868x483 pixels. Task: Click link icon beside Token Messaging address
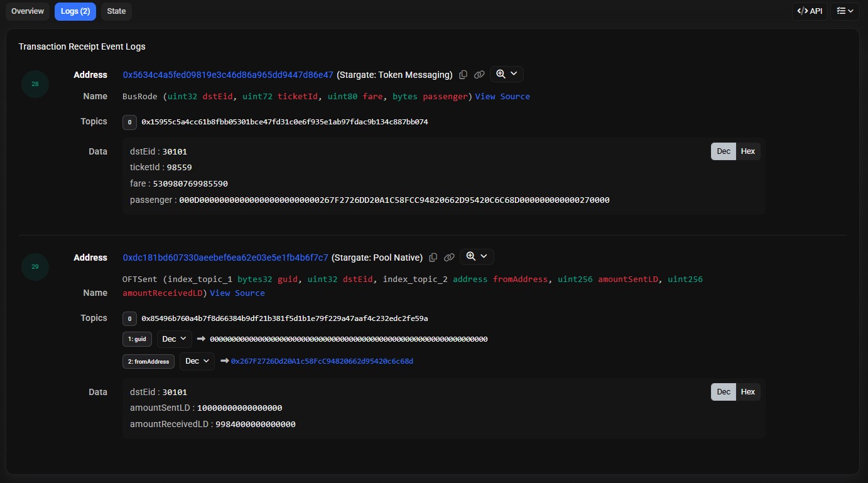tap(479, 75)
